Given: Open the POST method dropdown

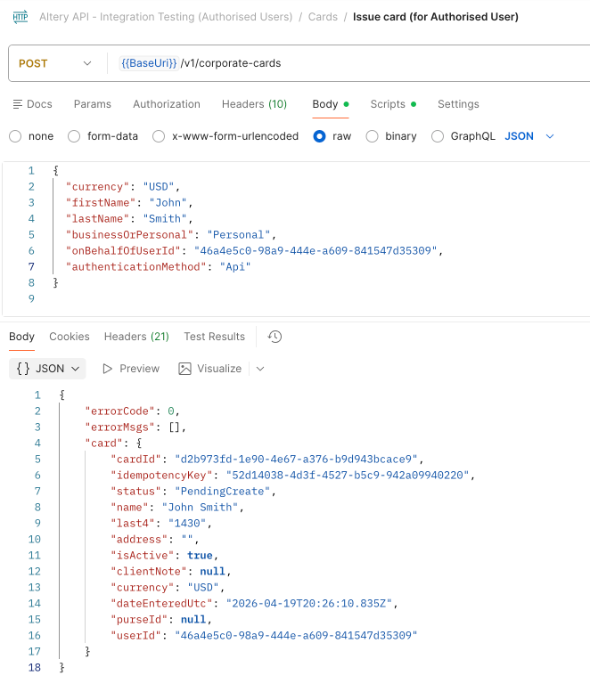Looking at the screenshot, I should tap(54, 63).
